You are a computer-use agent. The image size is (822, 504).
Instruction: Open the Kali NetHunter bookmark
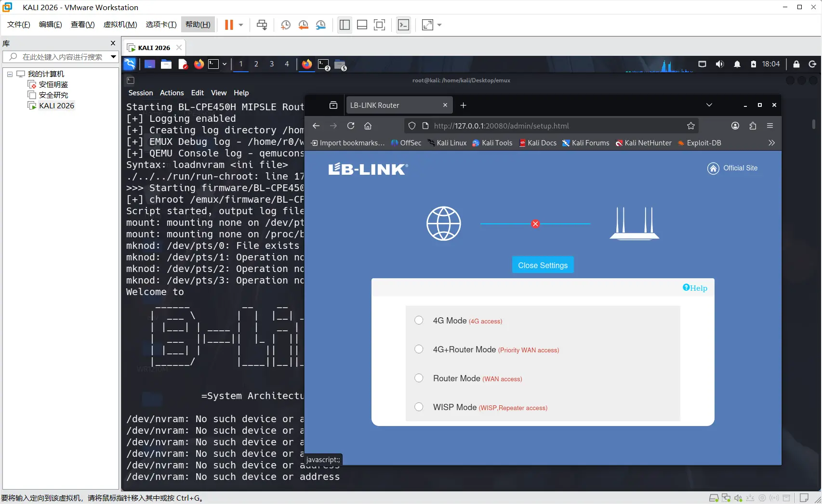[643, 143]
